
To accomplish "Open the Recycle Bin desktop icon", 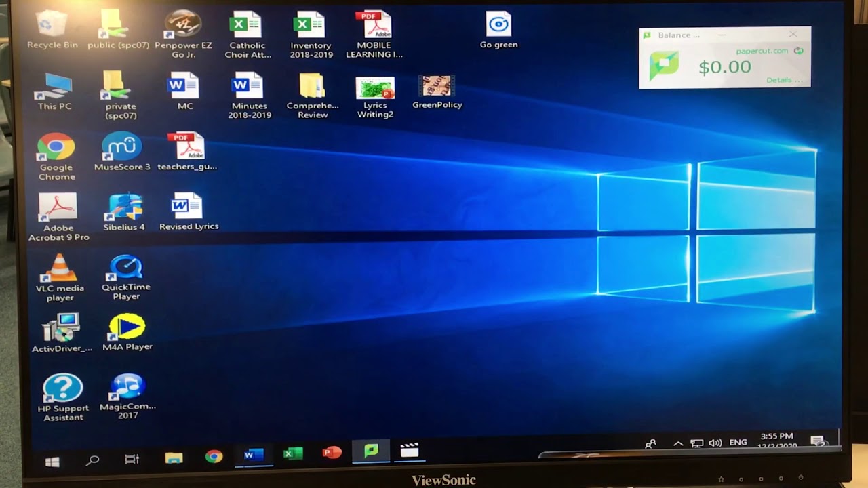I will click(x=52, y=30).
